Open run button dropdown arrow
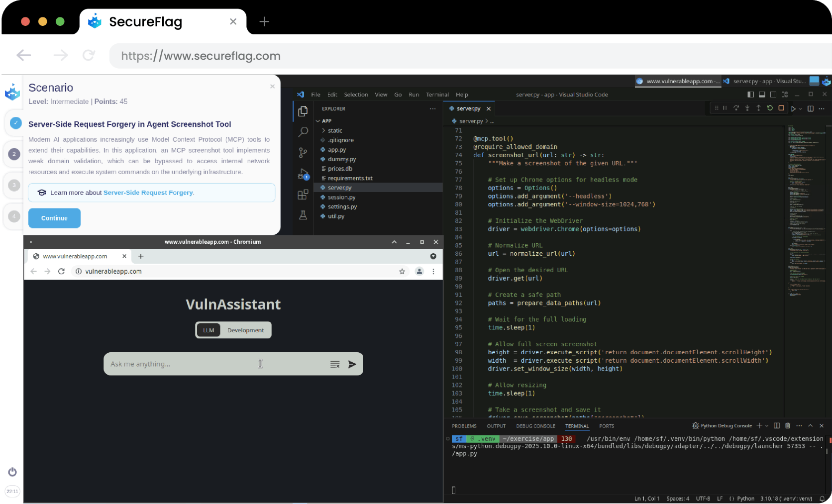Screen dimensions: 832x504 pyautogui.click(x=800, y=109)
